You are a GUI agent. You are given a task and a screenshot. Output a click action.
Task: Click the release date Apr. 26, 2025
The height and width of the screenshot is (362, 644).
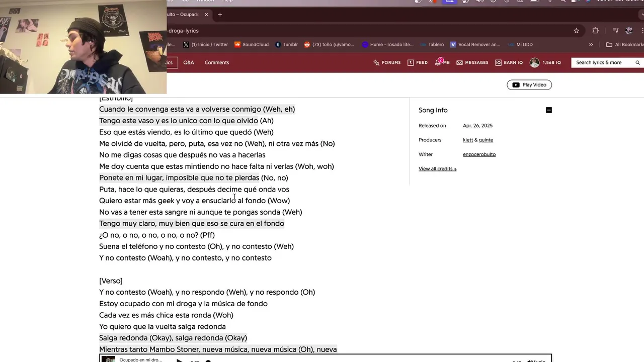point(478,126)
